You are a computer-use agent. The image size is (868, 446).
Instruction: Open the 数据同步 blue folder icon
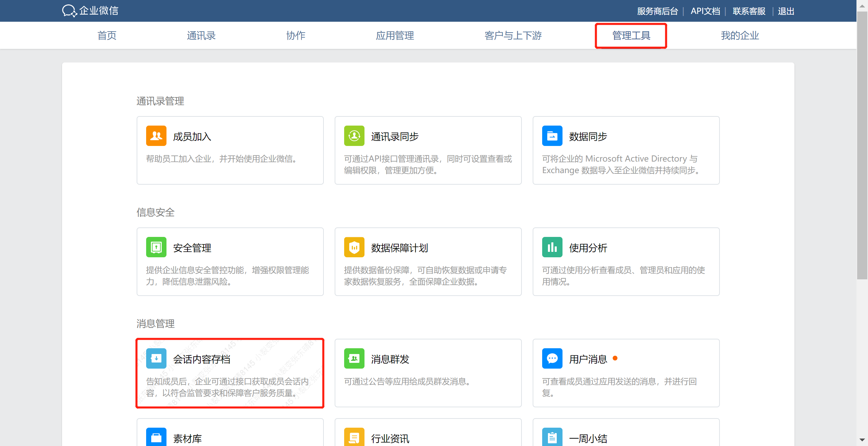[x=552, y=136]
